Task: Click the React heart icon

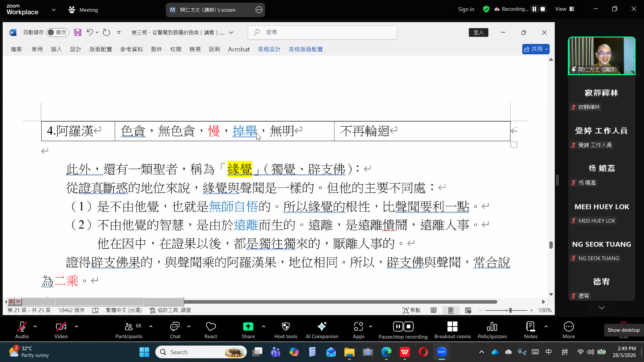Action: (211, 326)
